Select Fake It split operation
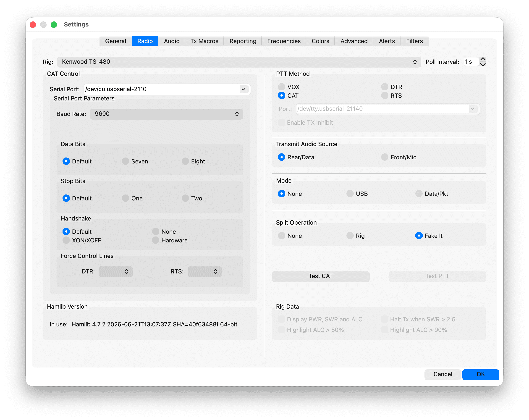 (x=429, y=236)
